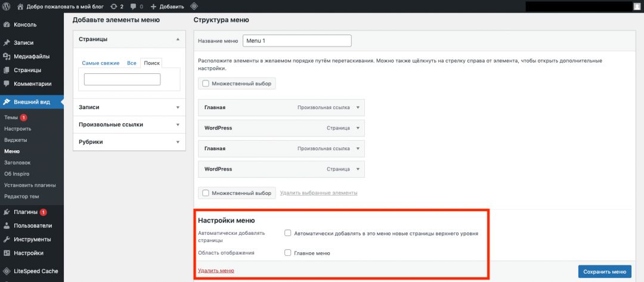644x282 pixels.
Task: Click the Название меню text field
Action: click(x=297, y=41)
